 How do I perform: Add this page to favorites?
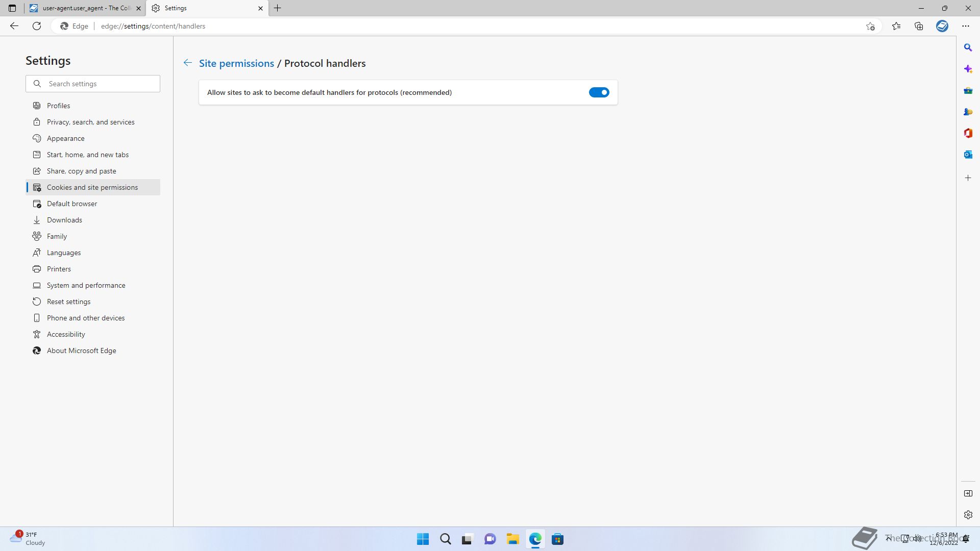pos(870,26)
